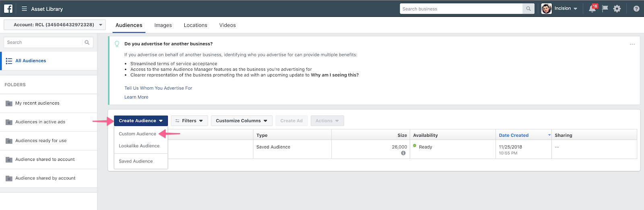
Task: Click the flag pages icon
Action: coord(605,9)
